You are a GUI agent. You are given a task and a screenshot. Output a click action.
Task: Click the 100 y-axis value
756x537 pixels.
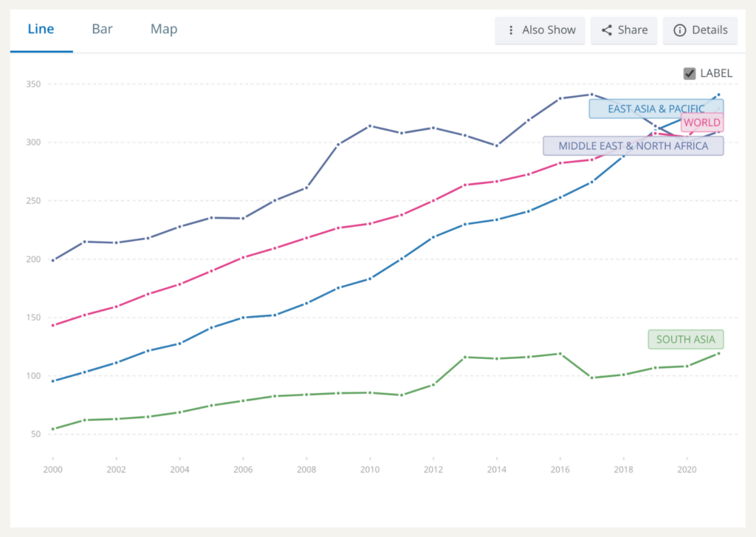coord(34,376)
